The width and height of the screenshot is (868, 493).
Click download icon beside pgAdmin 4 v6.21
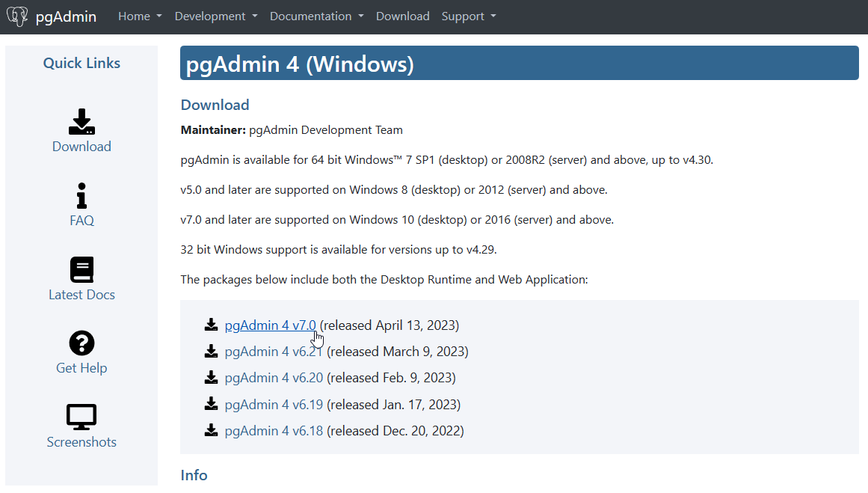pos(212,352)
